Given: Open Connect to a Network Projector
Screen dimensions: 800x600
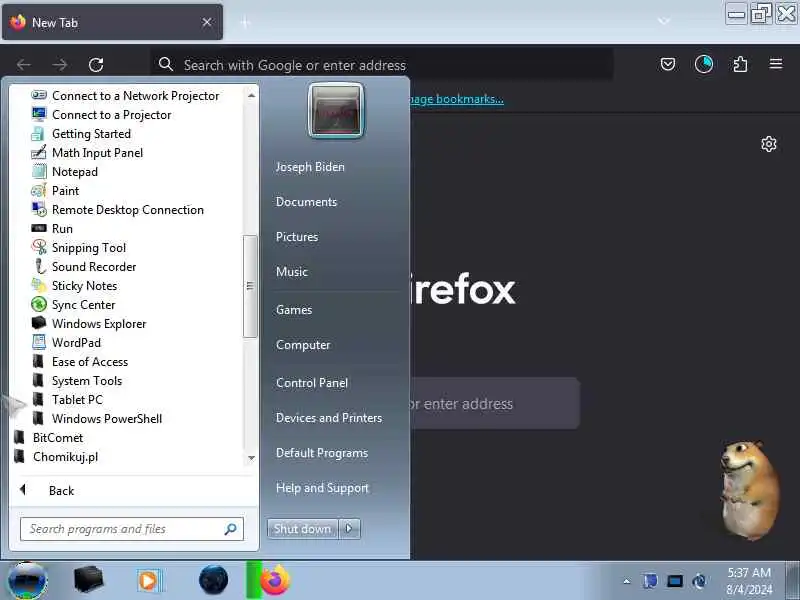Looking at the screenshot, I should (126, 95).
